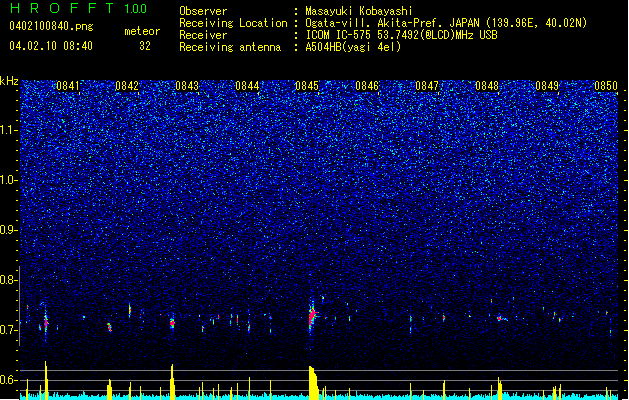The image size is (629, 400).
Task: Click the 0846 time marker
Action: [367, 86]
